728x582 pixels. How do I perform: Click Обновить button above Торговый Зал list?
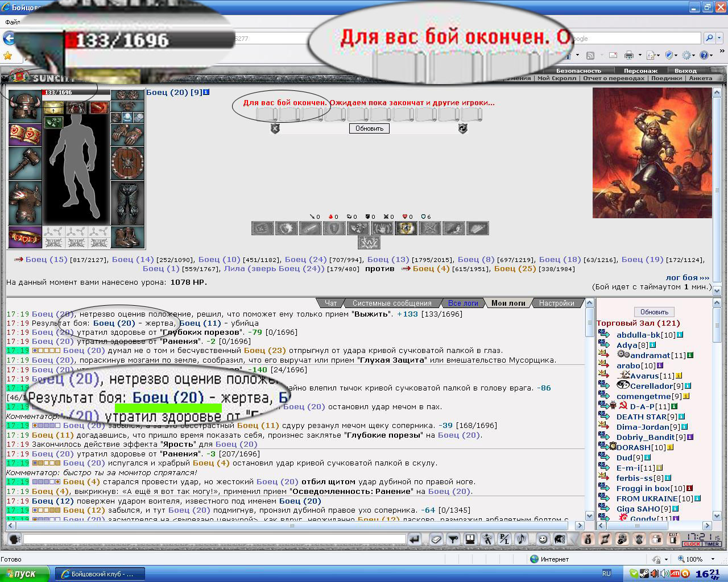tap(654, 312)
